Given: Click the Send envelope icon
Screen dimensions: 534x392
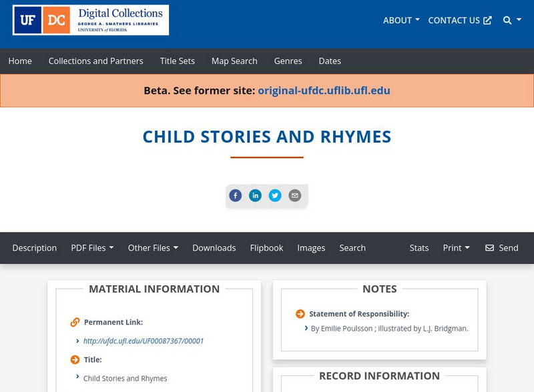Looking at the screenshot, I should pyautogui.click(x=489, y=248).
